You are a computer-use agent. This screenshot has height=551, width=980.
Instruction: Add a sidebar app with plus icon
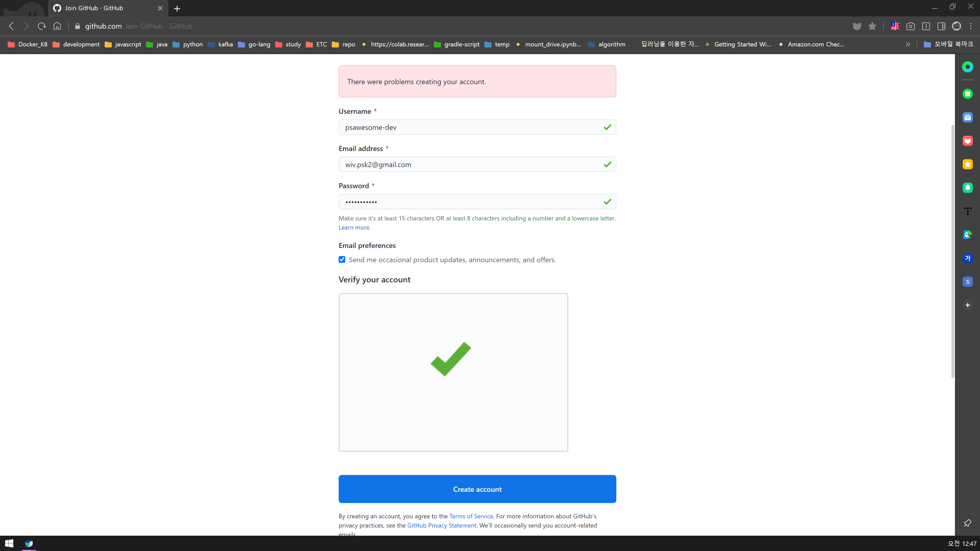click(x=967, y=305)
